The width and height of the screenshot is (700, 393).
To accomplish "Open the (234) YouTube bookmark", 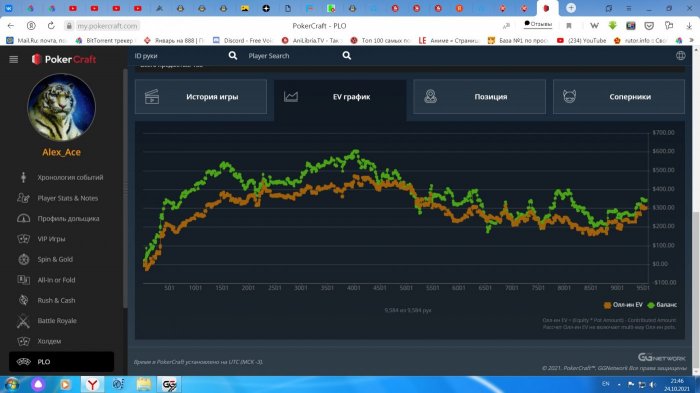I will point(582,40).
